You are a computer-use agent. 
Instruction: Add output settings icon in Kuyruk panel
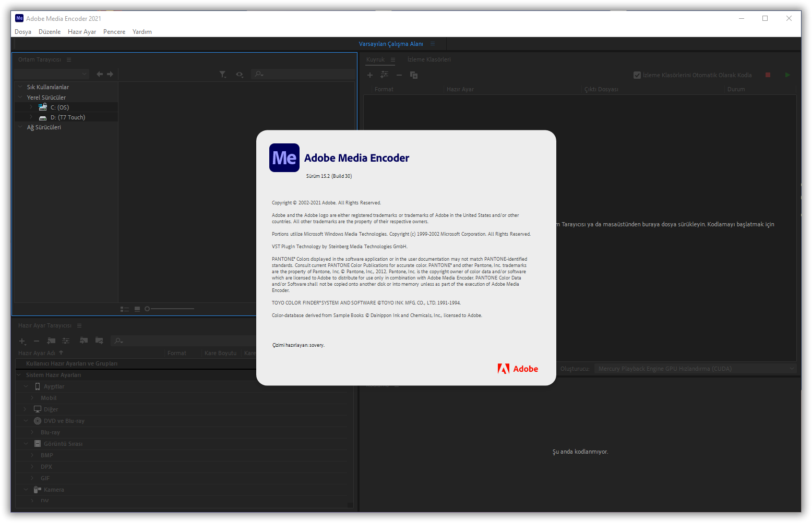[x=385, y=75]
